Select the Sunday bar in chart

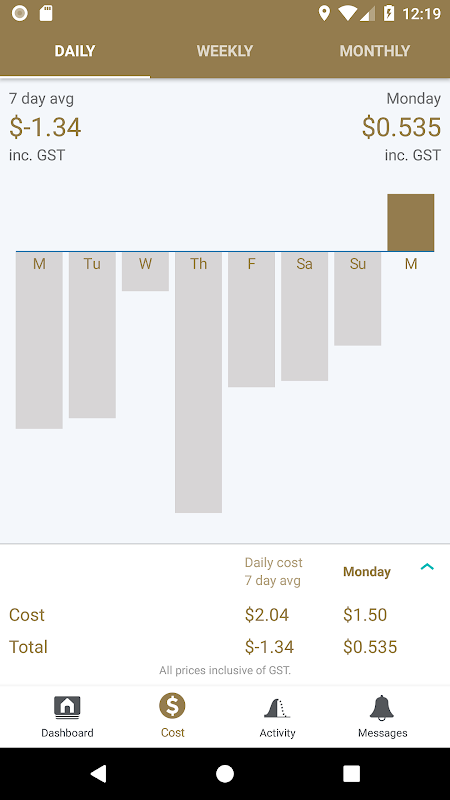pos(358,299)
